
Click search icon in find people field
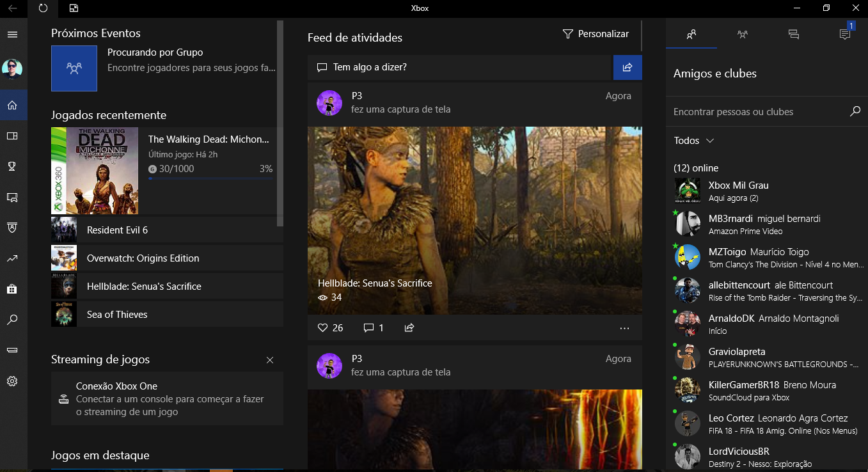click(855, 111)
